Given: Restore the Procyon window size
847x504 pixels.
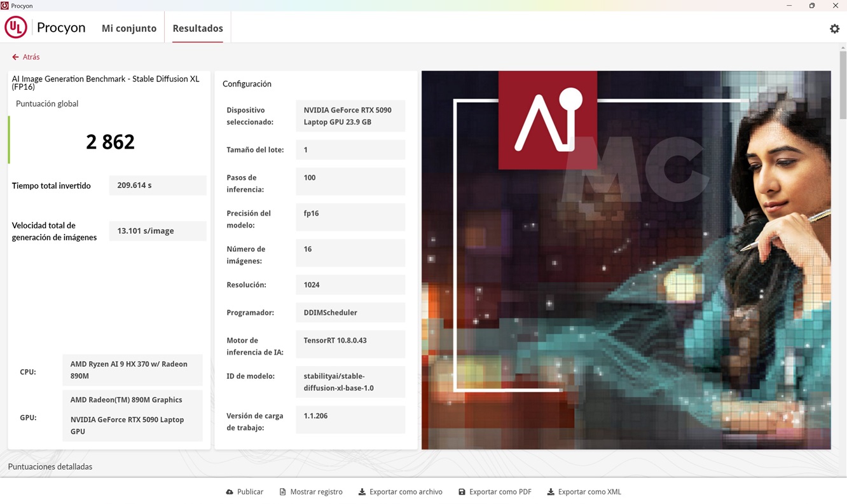Looking at the screenshot, I should [x=812, y=6].
